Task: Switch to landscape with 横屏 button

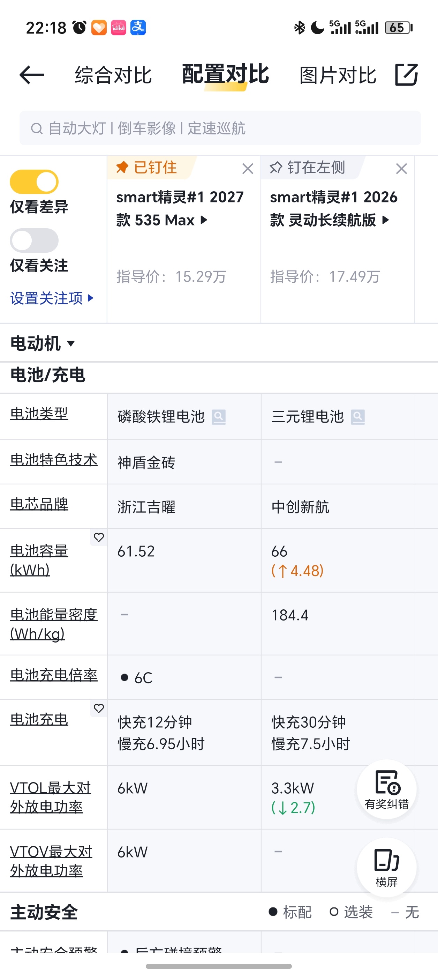Action: click(386, 867)
